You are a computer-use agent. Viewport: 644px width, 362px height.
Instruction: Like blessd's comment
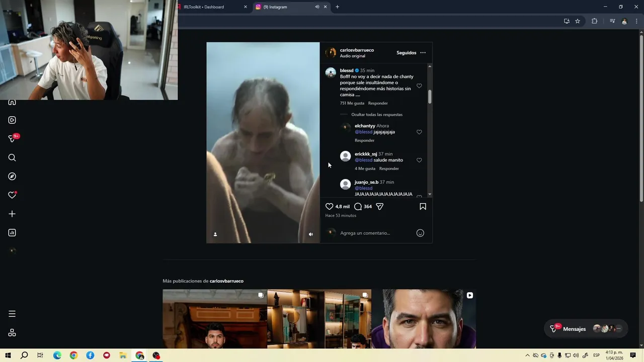pos(419,86)
